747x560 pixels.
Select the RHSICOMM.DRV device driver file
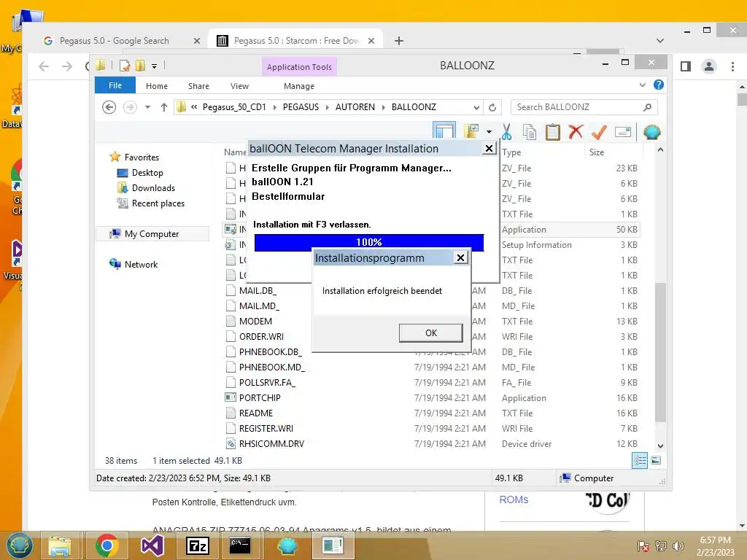pyautogui.click(x=271, y=444)
